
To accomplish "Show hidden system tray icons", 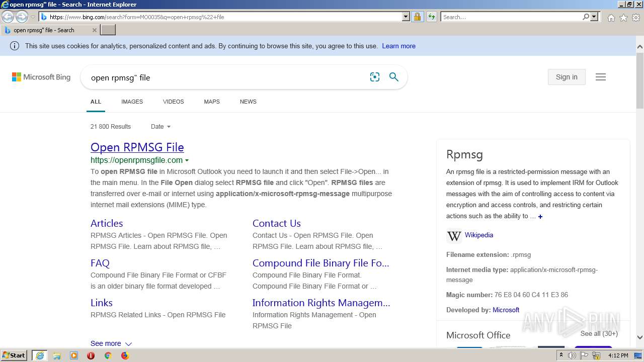I will (561, 355).
